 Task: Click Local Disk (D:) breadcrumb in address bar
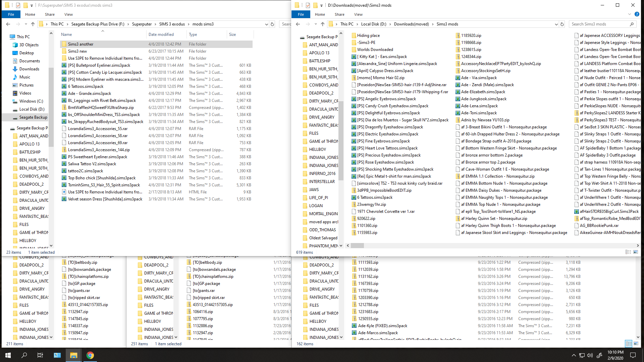point(374,24)
